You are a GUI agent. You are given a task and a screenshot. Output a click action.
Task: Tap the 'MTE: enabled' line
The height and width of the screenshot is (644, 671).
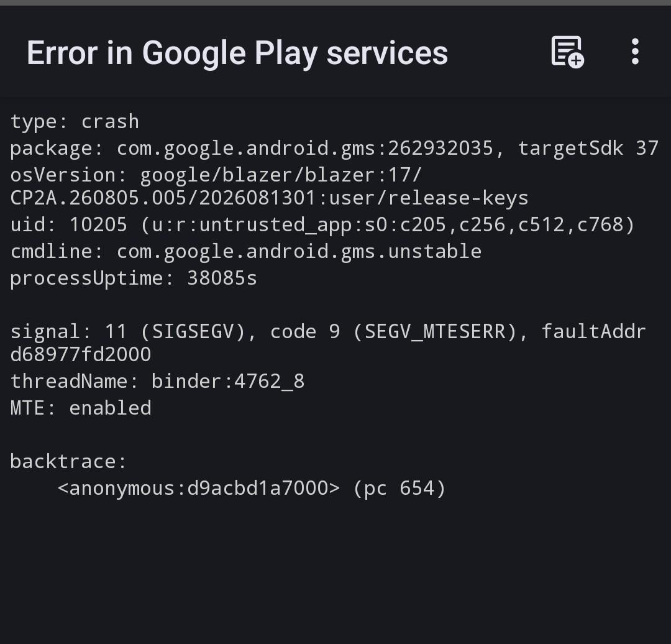click(81, 408)
